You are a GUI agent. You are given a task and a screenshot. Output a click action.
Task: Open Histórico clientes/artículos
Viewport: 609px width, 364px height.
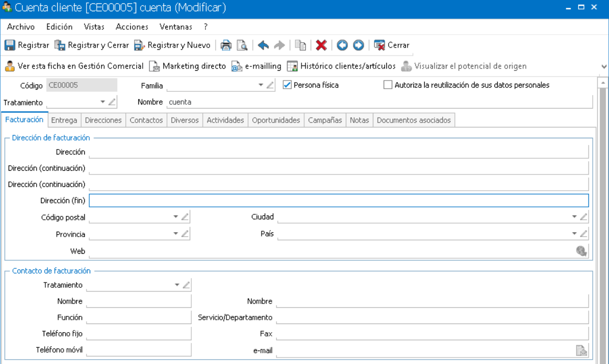click(341, 66)
